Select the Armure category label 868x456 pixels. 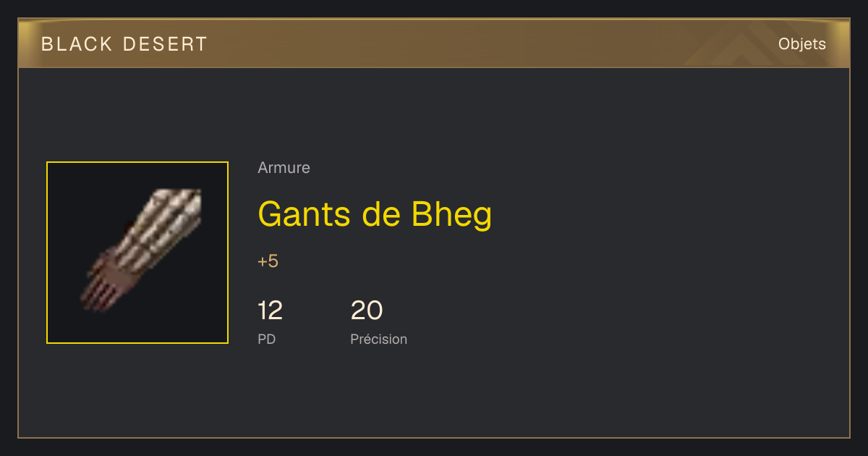click(x=284, y=168)
